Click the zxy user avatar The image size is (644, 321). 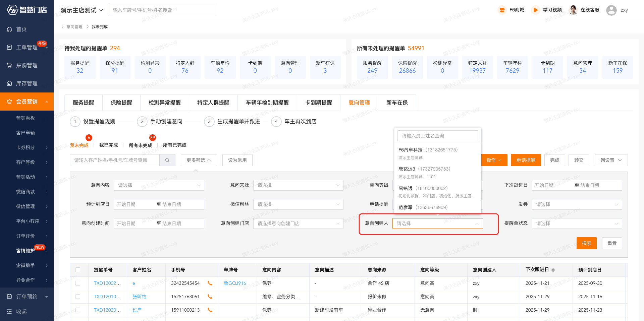tap(611, 10)
